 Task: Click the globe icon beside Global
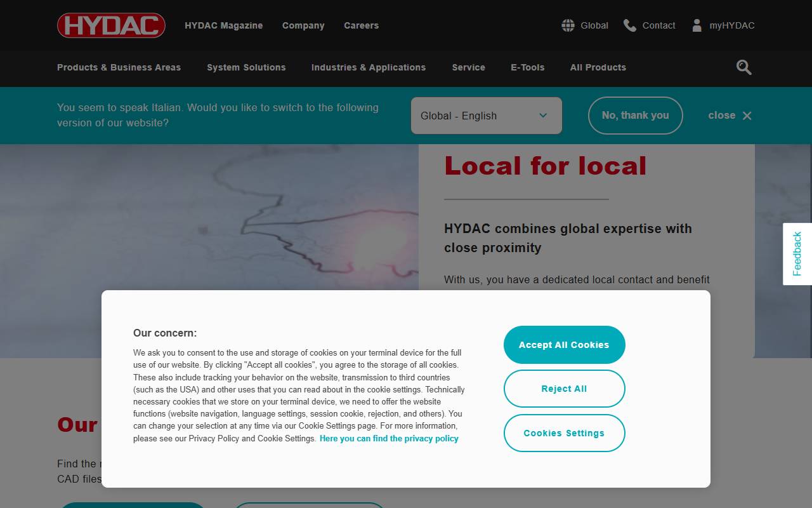tap(568, 25)
